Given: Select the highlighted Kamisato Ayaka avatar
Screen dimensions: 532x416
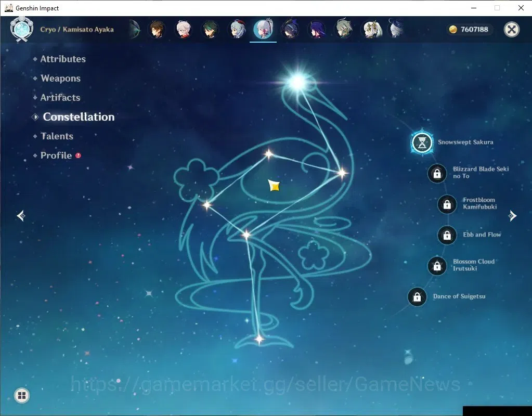Looking at the screenshot, I should (263, 29).
